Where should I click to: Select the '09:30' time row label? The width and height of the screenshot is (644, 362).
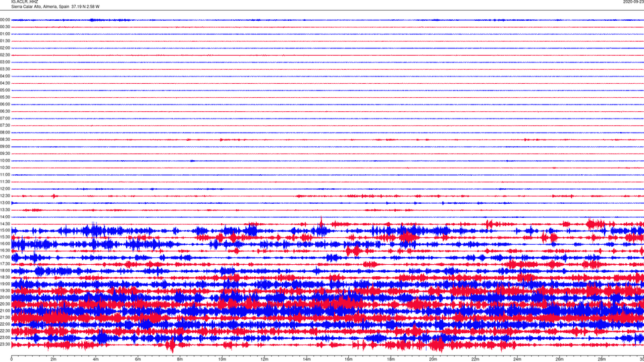tap(5, 154)
